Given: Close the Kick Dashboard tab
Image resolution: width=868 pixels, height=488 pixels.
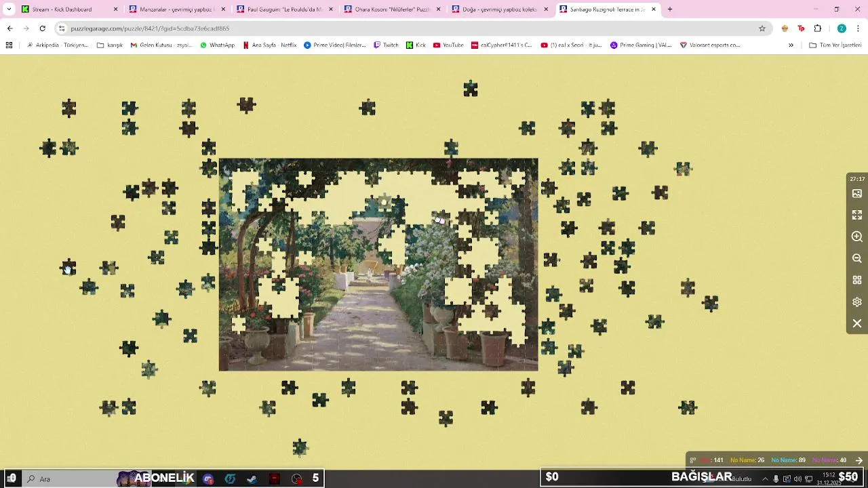Looking at the screenshot, I should [115, 9].
